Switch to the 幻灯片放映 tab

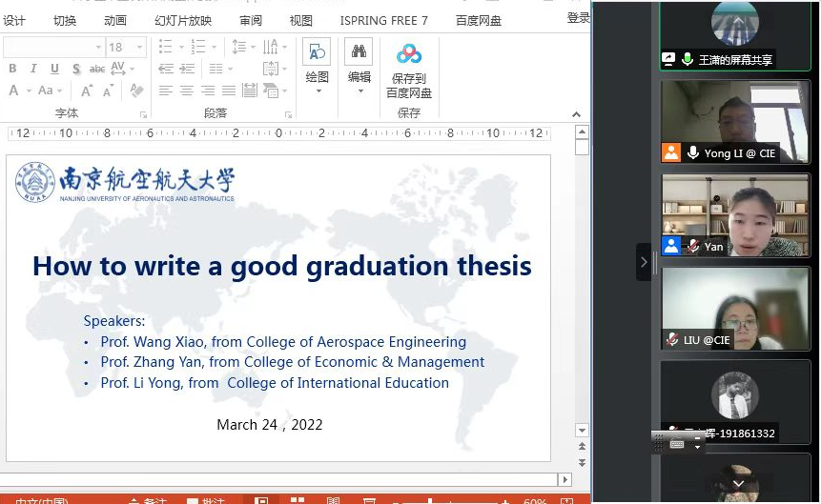[182, 20]
